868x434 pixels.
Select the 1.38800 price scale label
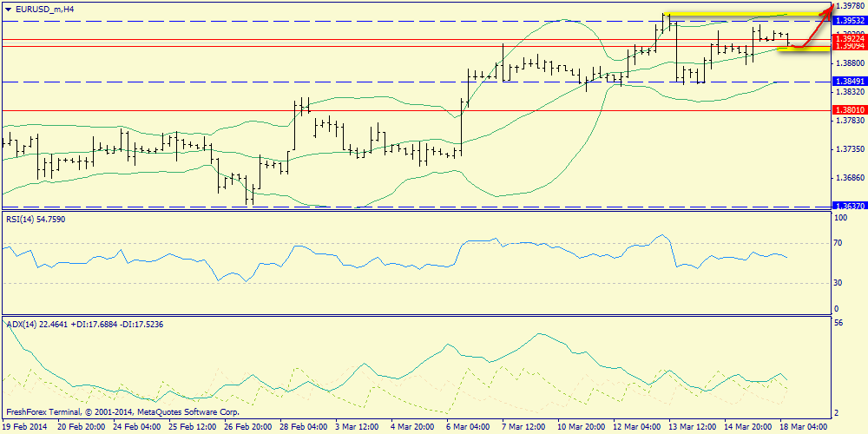pos(849,63)
